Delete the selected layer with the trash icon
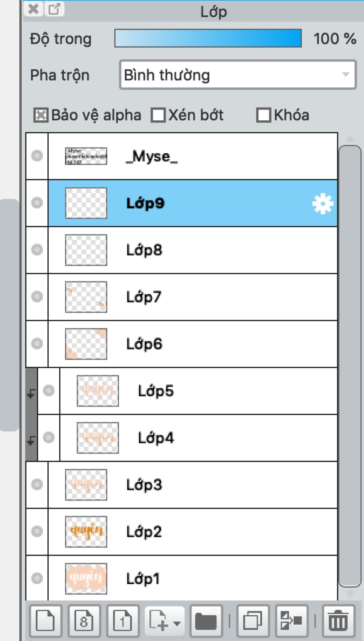 click(x=338, y=621)
